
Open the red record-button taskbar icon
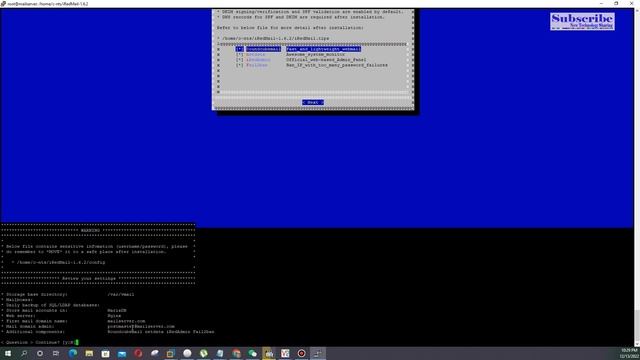click(x=301, y=353)
